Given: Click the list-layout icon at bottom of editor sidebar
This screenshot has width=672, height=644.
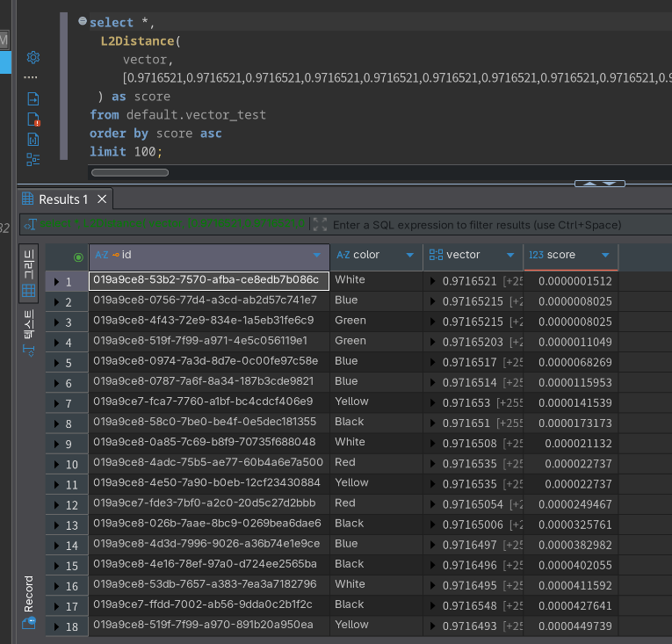Looking at the screenshot, I should [33, 159].
